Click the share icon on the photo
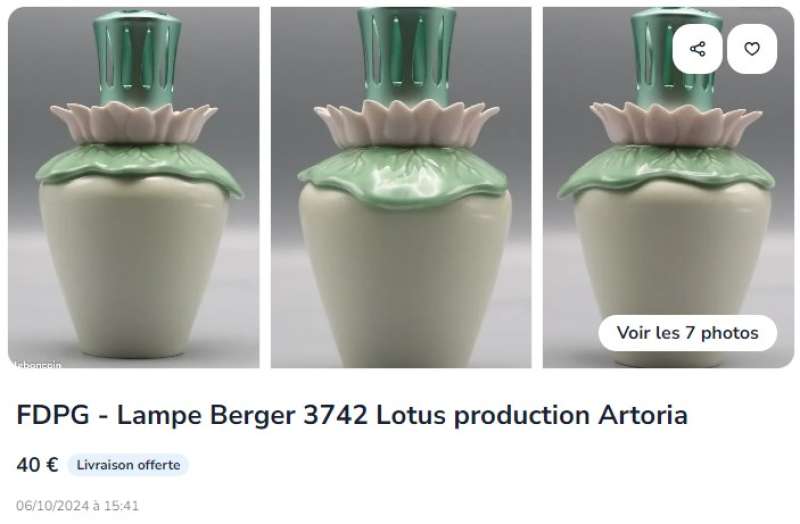800x524 pixels. pyautogui.click(x=697, y=49)
